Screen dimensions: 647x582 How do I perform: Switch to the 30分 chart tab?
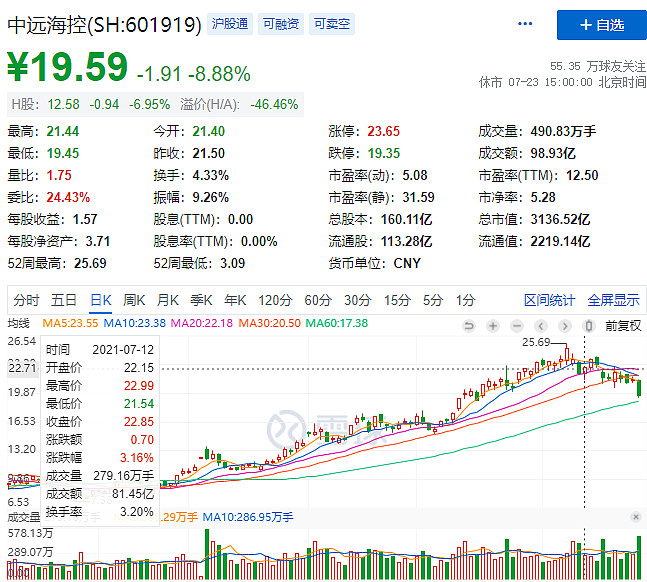(358, 300)
